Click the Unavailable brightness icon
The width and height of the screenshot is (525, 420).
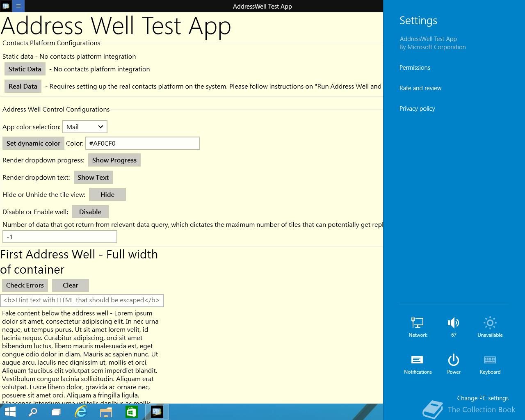coord(490,327)
